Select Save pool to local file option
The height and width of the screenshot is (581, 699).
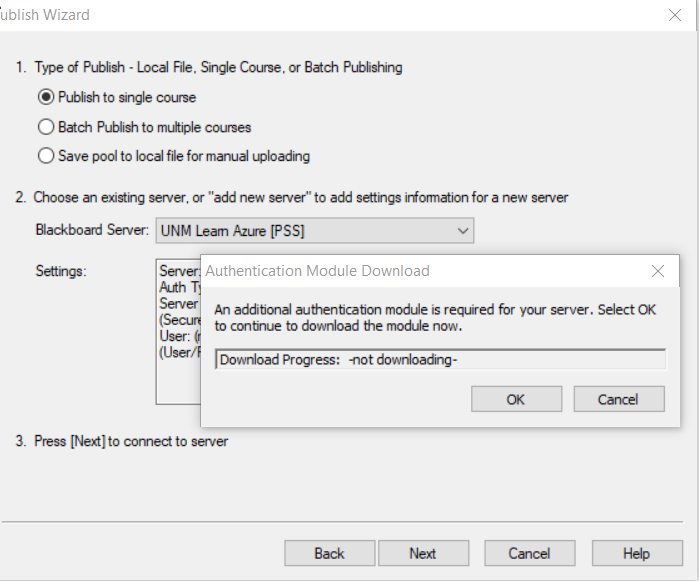[45, 156]
